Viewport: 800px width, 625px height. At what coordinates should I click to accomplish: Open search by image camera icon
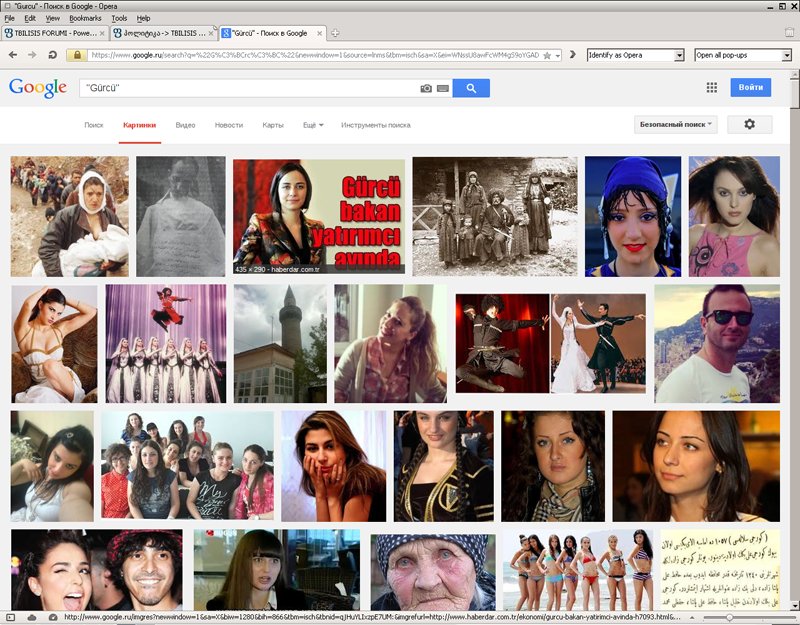tap(426, 88)
